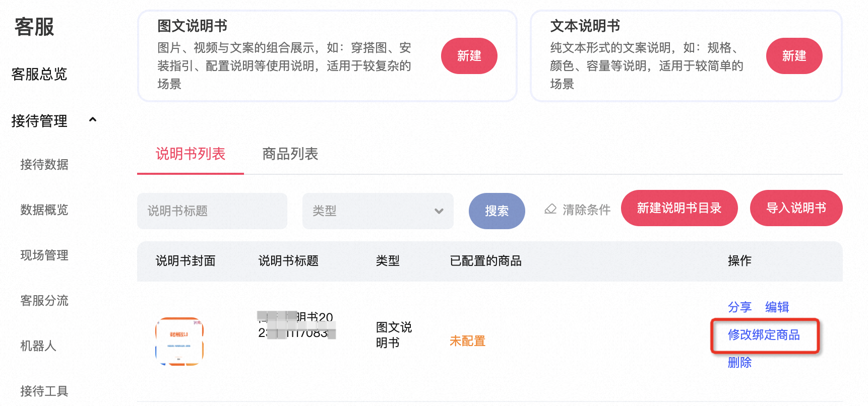Click 新建 in the 文本说明书 card
Image resolution: width=868 pixels, height=406 pixels.
(x=794, y=56)
